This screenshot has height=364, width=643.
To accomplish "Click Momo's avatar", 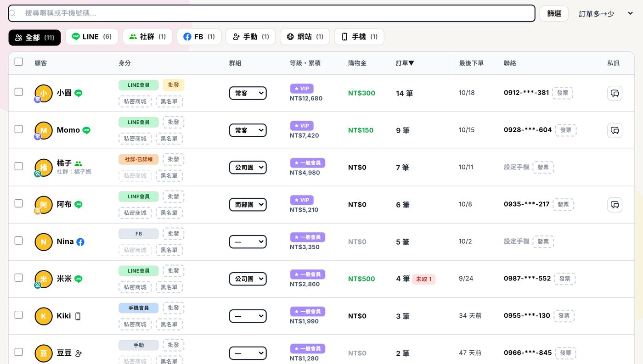I will [44, 130].
